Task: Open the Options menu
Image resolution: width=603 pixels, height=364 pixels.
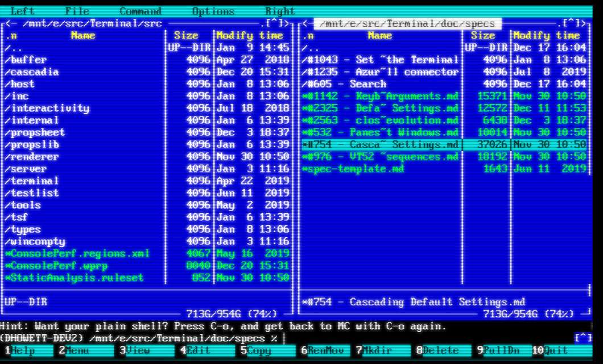Action: (x=213, y=11)
